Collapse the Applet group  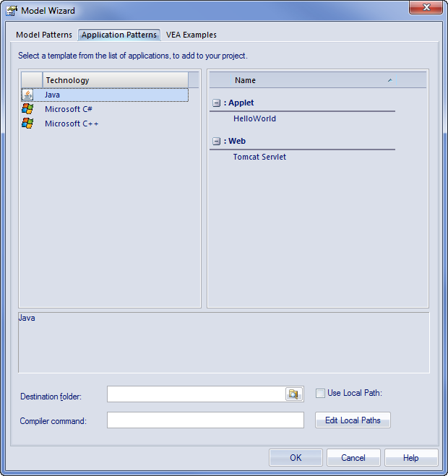tap(217, 103)
